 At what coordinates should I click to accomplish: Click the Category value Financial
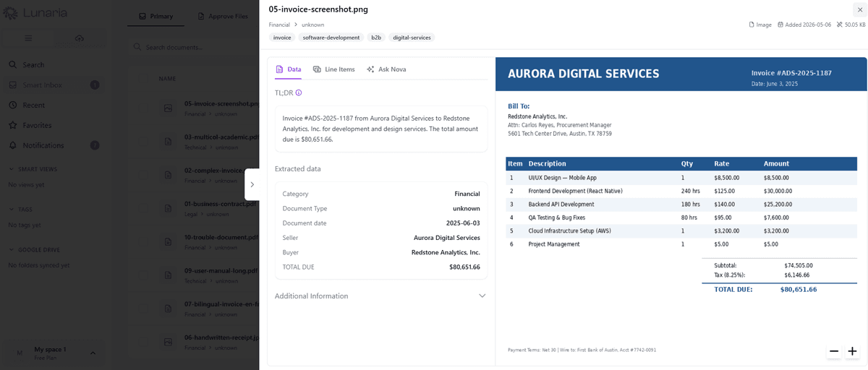(467, 194)
